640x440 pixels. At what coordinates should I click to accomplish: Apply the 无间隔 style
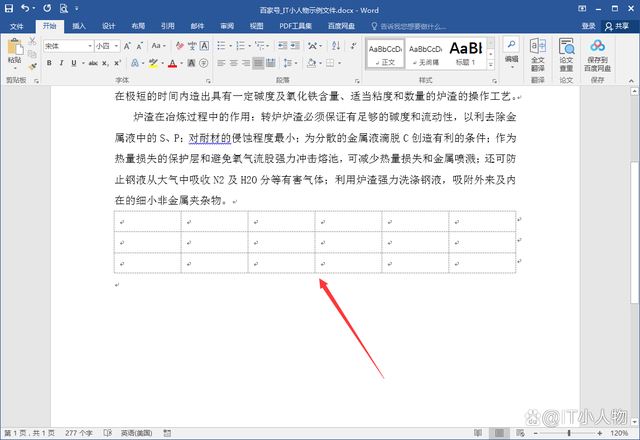coord(425,54)
